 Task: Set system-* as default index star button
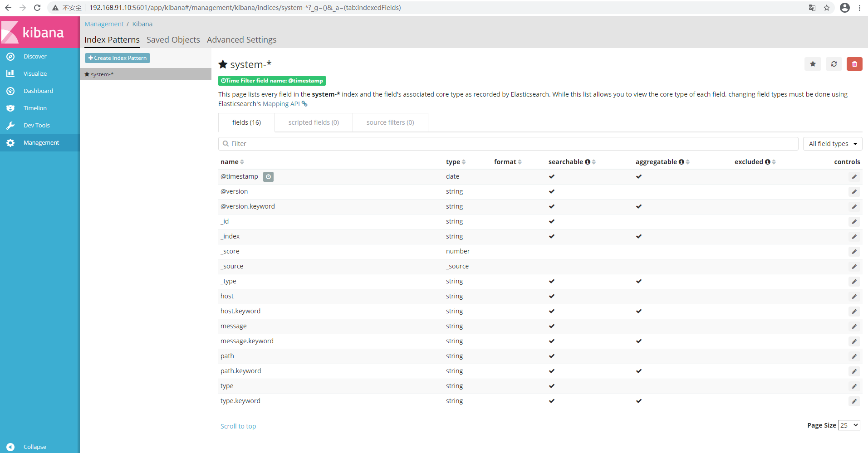[x=813, y=64]
